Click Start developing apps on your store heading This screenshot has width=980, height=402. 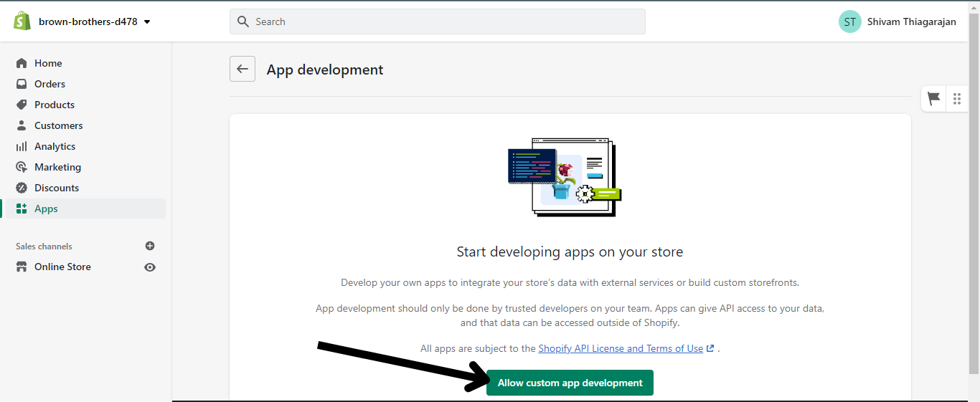tap(570, 252)
